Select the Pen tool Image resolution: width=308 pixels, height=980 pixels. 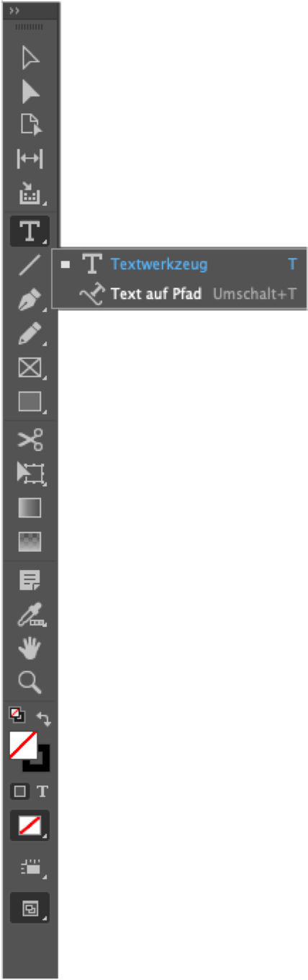pyautogui.click(x=30, y=299)
